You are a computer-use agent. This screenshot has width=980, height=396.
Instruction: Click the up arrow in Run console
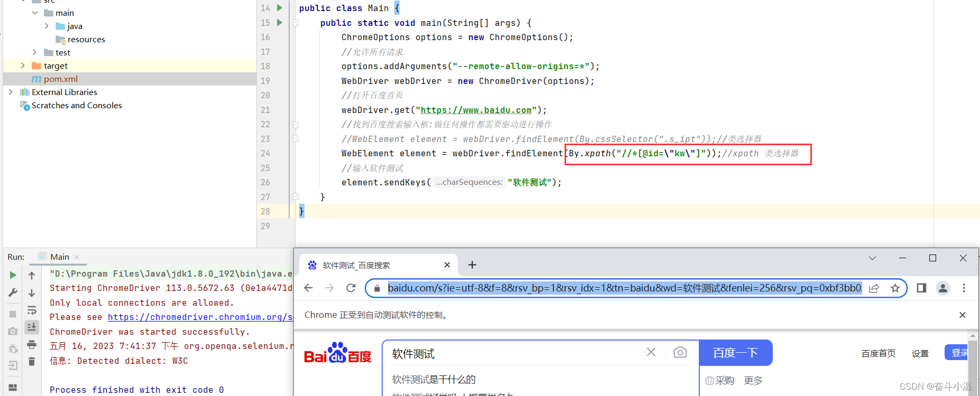(32, 276)
